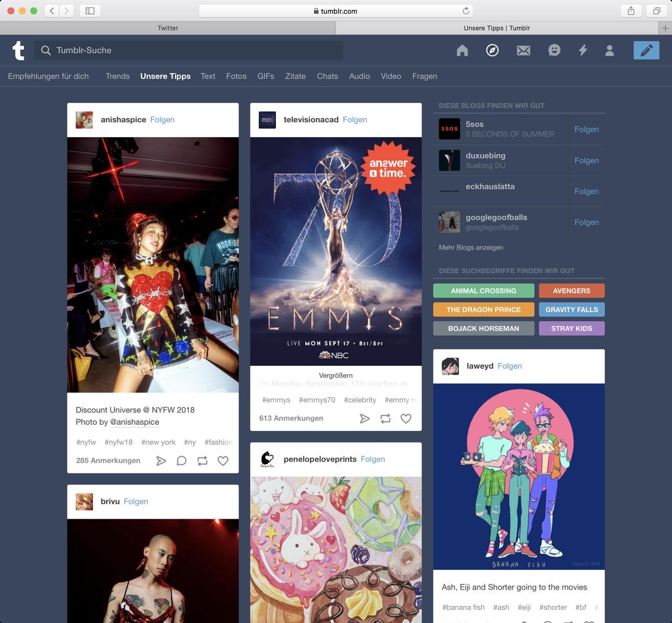This screenshot has height=623, width=672.
Task: Reblog the televisionacad Emmys post
Action: (385, 419)
